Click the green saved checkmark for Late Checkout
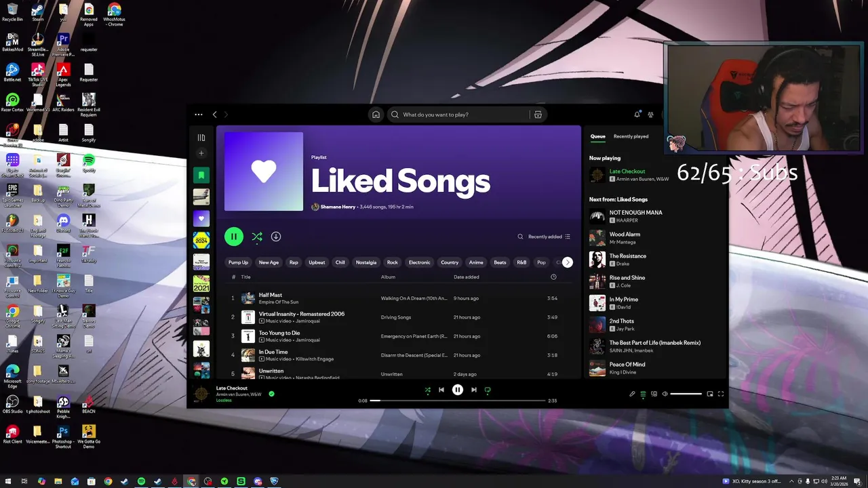The height and width of the screenshot is (488, 868). pos(271,393)
